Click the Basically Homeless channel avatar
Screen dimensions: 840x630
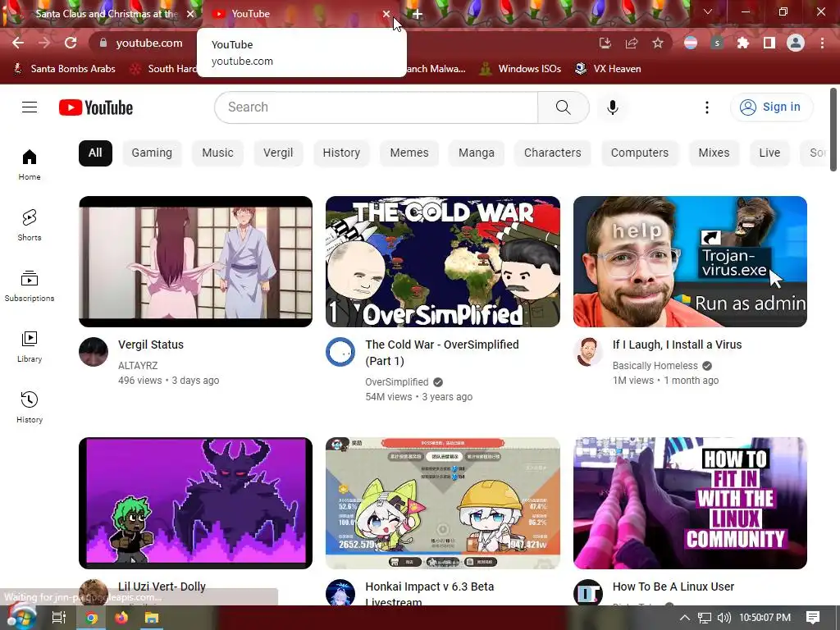point(587,352)
